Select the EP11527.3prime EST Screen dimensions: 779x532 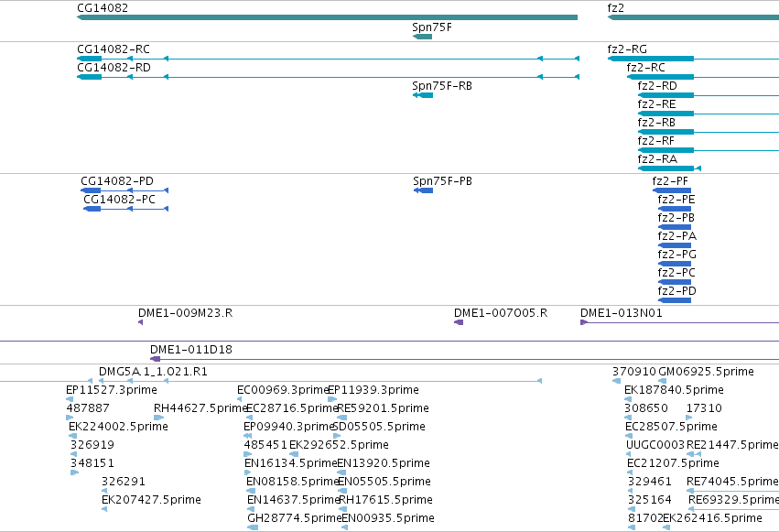click(x=70, y=399)
